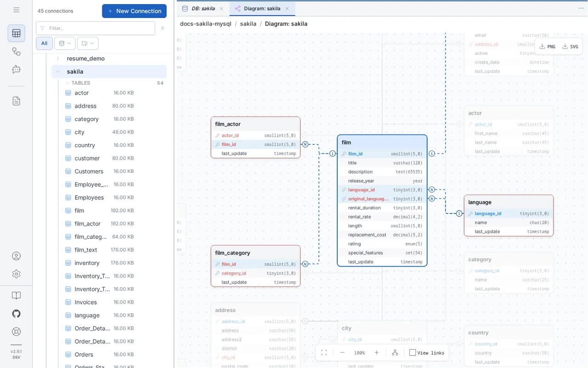Viewport: 588px width, 368px height.
Task: Collapse the TABLES section
Action: point(68,83)
